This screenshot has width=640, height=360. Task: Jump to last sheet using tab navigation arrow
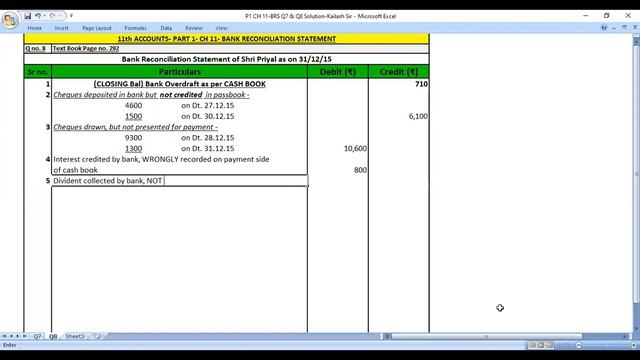click(x=24, y=336)
